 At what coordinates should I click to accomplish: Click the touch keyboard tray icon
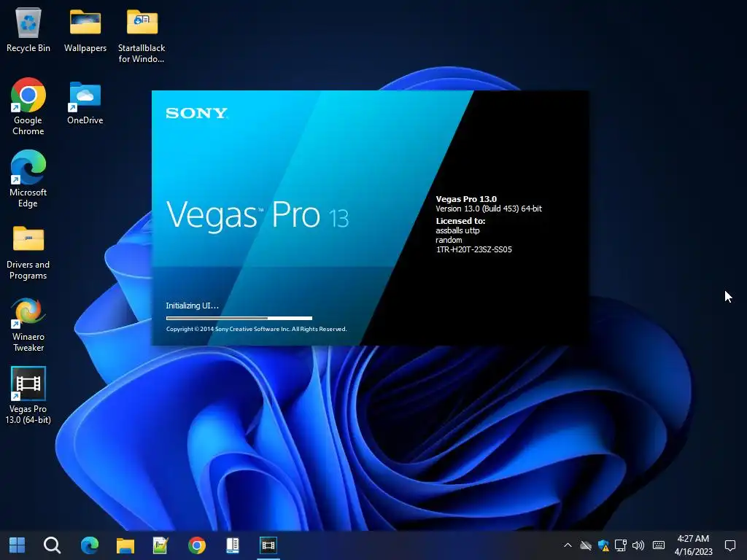click(659, 545)
